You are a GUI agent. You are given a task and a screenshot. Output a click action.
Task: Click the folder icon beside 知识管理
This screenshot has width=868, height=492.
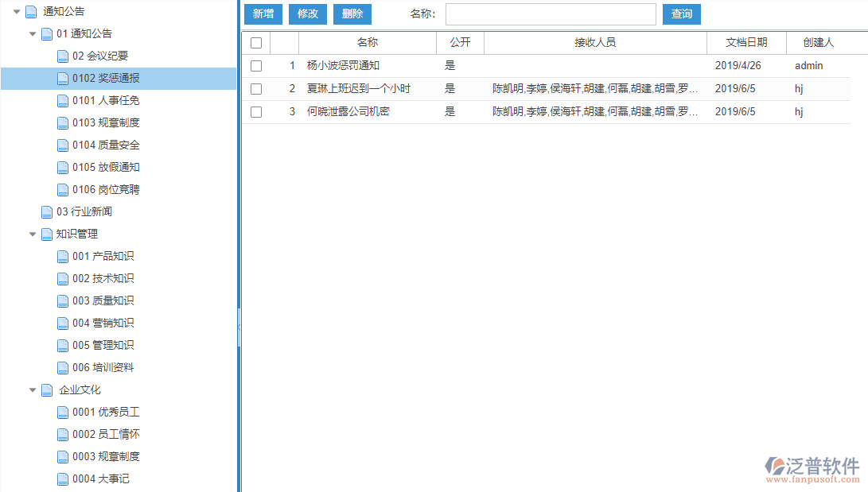(46, 234)
